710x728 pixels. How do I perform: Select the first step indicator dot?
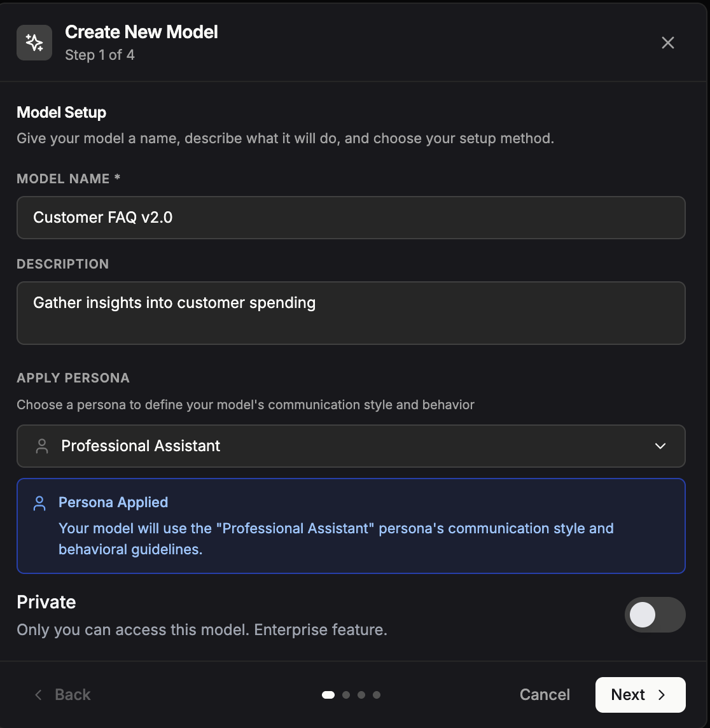[x=328, y=694]
